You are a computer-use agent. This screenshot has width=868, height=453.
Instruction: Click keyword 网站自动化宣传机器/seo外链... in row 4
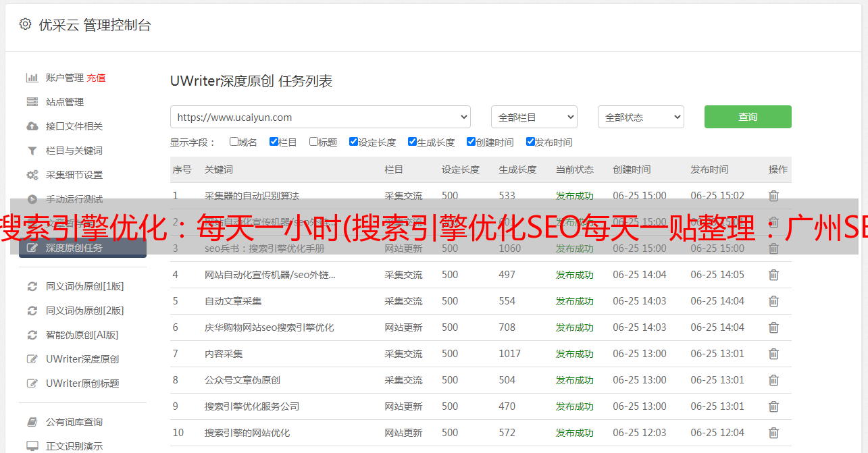(x=270, y=275)
